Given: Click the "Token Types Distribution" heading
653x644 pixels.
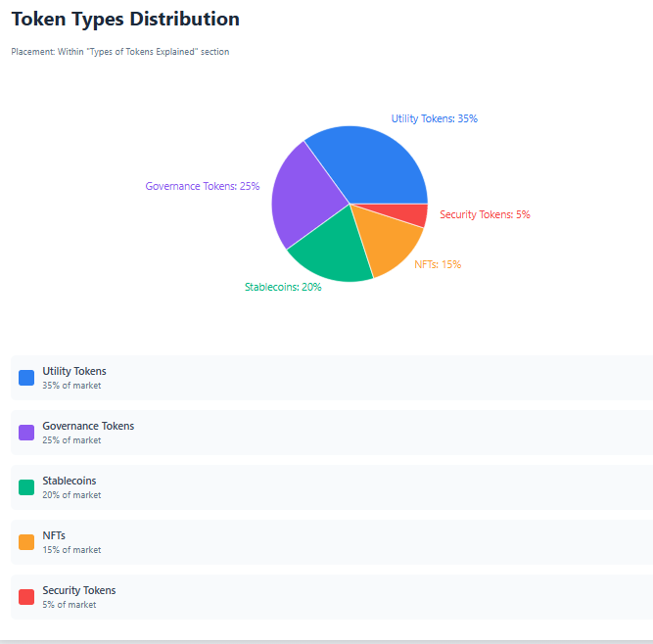Looking at the screenshot, I should pyautogui.click(x=125, y=20).
